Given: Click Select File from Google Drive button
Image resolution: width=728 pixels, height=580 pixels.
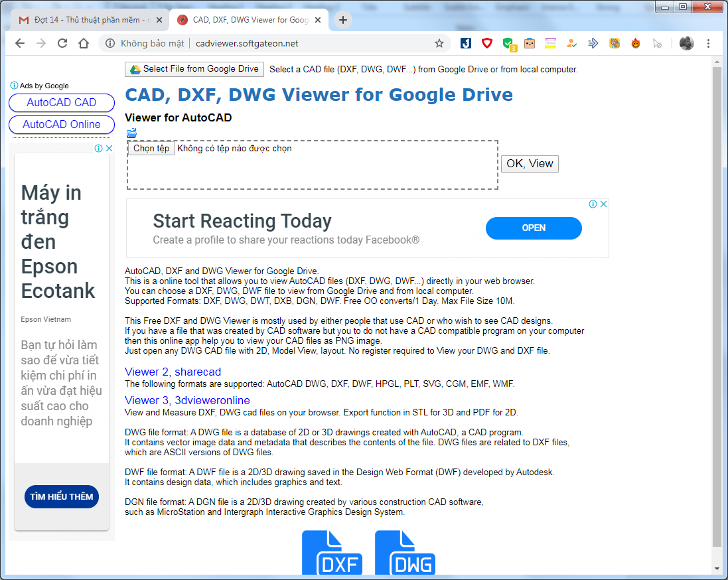Looking at the screenshot, I should coord(194,69).
